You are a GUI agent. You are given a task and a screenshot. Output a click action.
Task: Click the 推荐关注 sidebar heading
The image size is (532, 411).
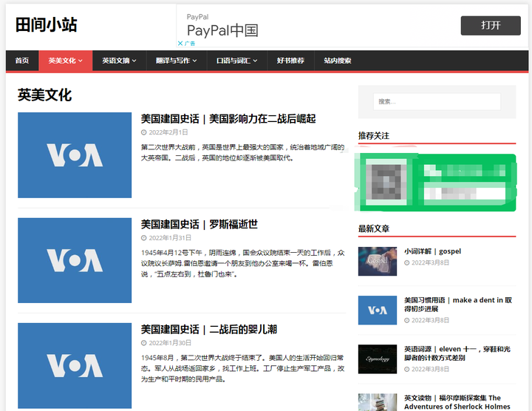click(374, 136)
